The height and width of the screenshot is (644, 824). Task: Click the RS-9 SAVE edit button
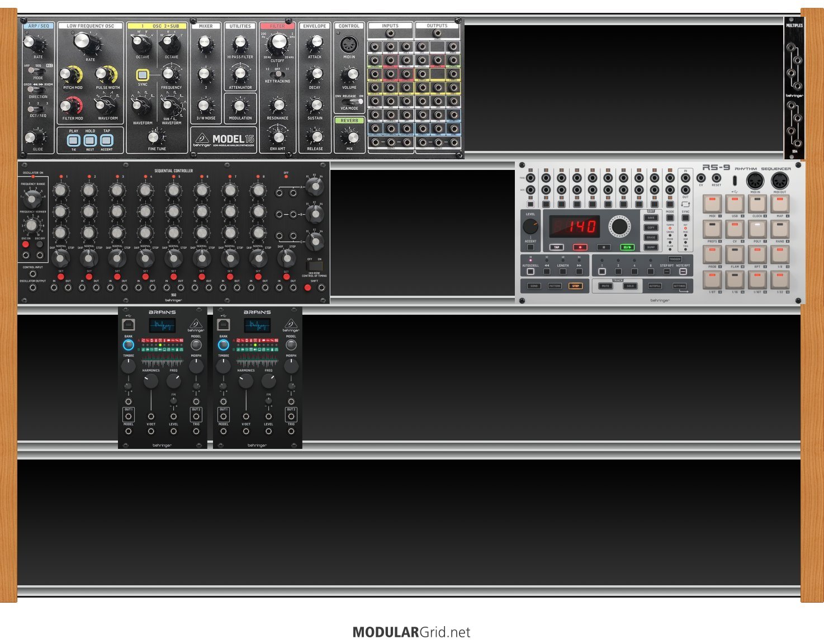coord(651,217)
